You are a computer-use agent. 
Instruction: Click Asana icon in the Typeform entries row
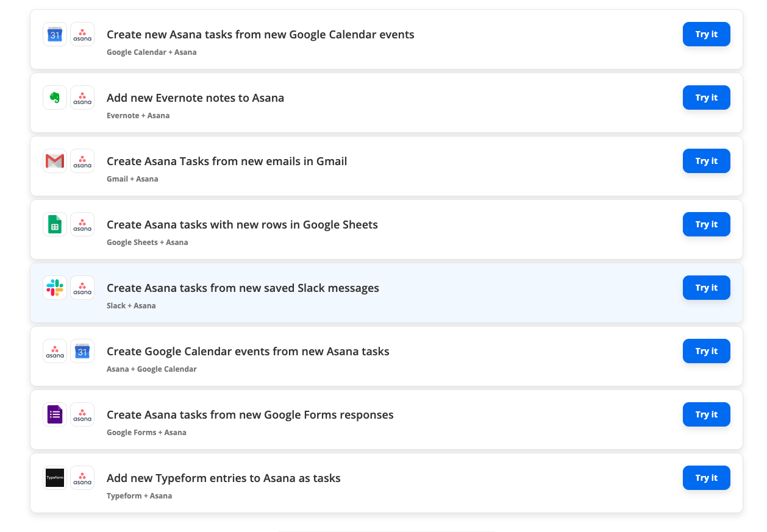tap(82, 478)
